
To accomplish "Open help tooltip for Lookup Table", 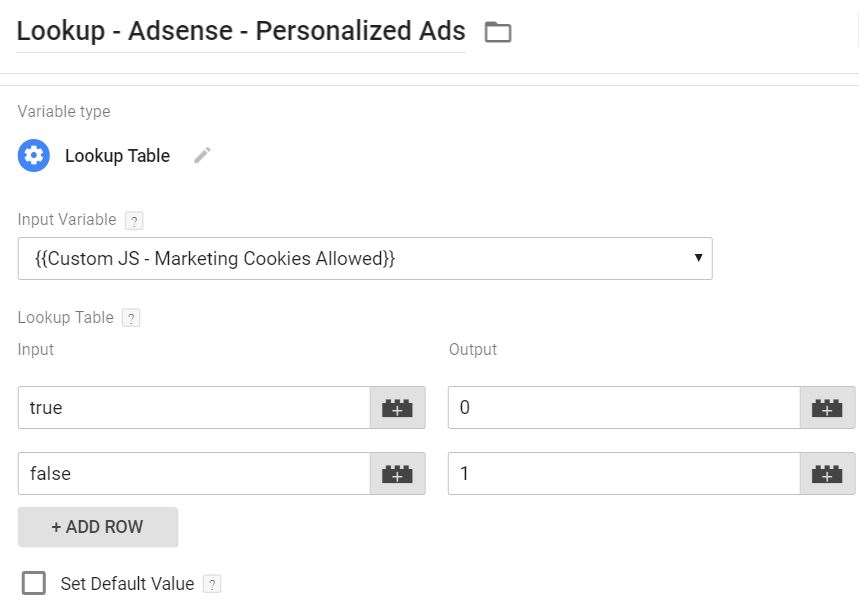I will click(130, 318).
